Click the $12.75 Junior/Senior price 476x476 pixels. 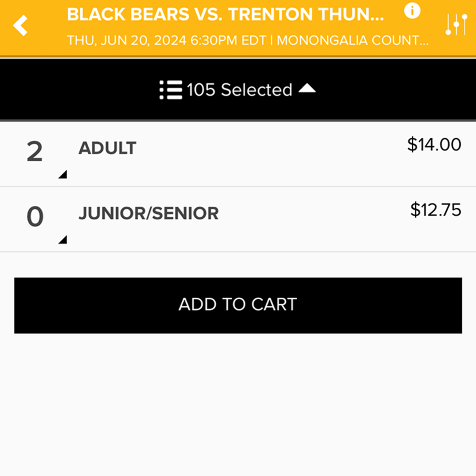435,210
